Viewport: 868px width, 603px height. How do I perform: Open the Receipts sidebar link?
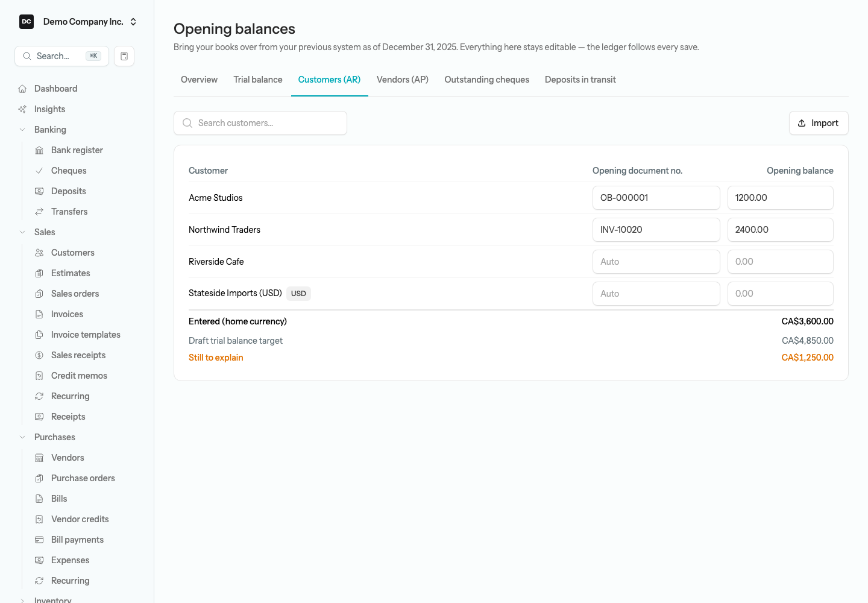[68, 417]
